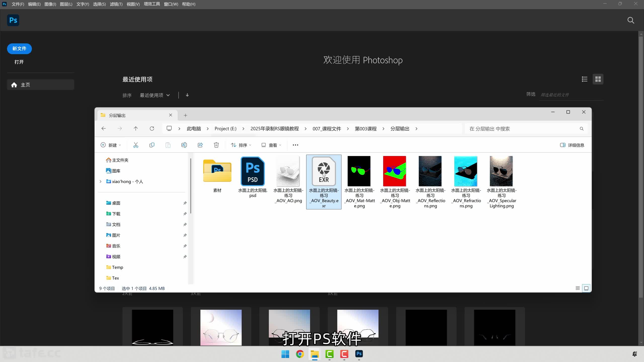Open the more options ellipsis in Explorer
Screen dimensions: 644x362
(295, 145)
